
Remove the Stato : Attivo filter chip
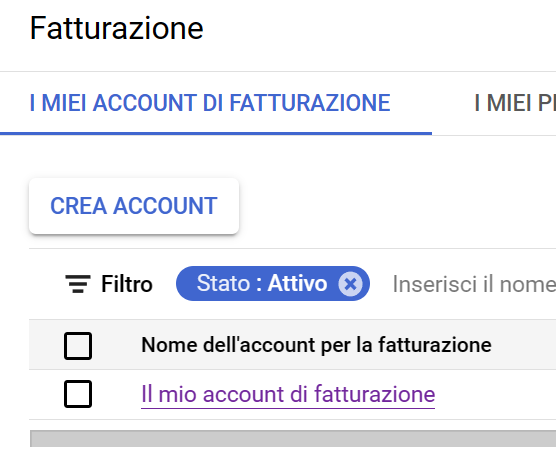tap(350, 284)
